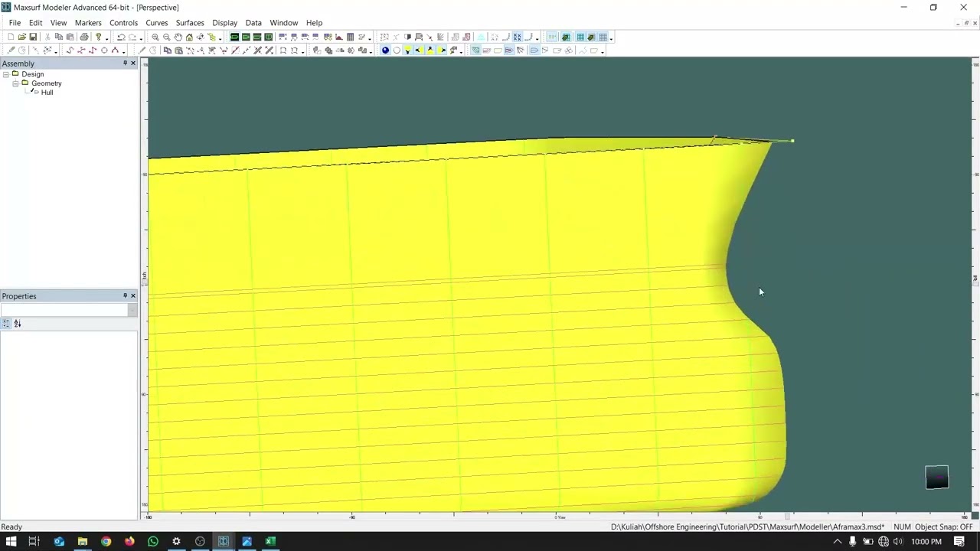Screen dimensions: 980x551
Task: Open the File menu
Action: click(15, 23)
